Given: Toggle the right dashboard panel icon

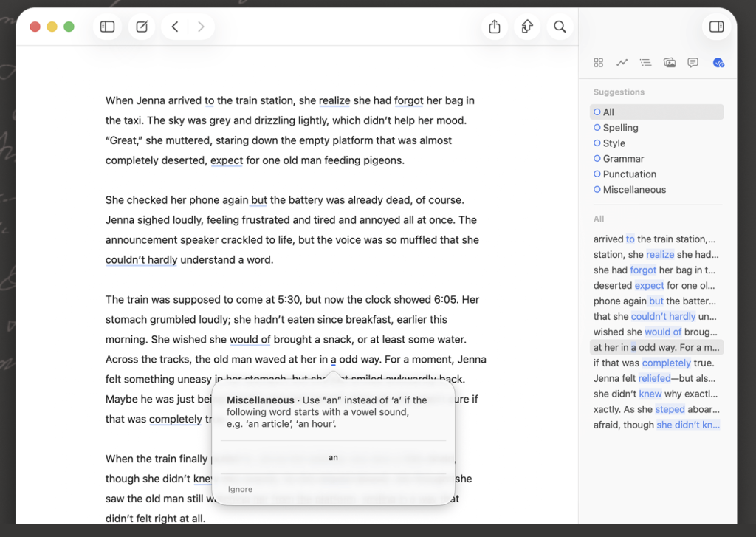Looking at the screenshot, I should [715, 27].
